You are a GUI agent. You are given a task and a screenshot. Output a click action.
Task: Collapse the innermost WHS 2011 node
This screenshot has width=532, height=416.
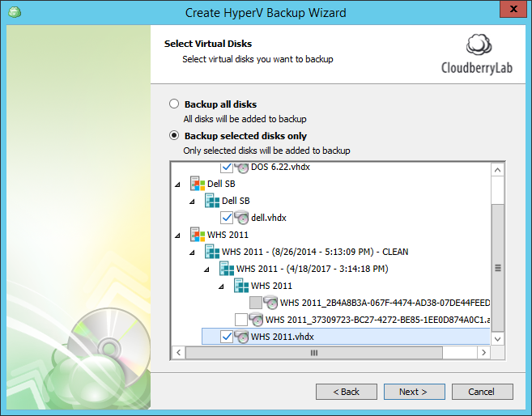pyautogui.click(x=221, y=287)
